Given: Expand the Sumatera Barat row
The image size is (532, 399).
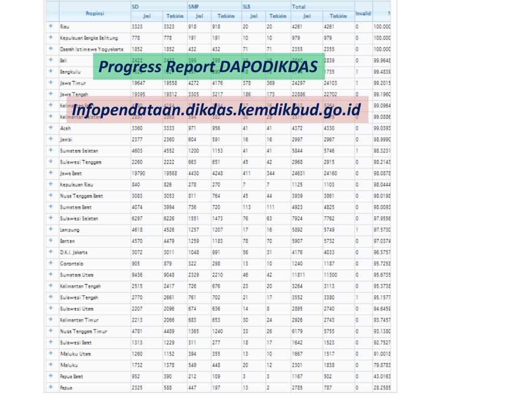Looking at the screenshot, I should click(x=51, y=207).
